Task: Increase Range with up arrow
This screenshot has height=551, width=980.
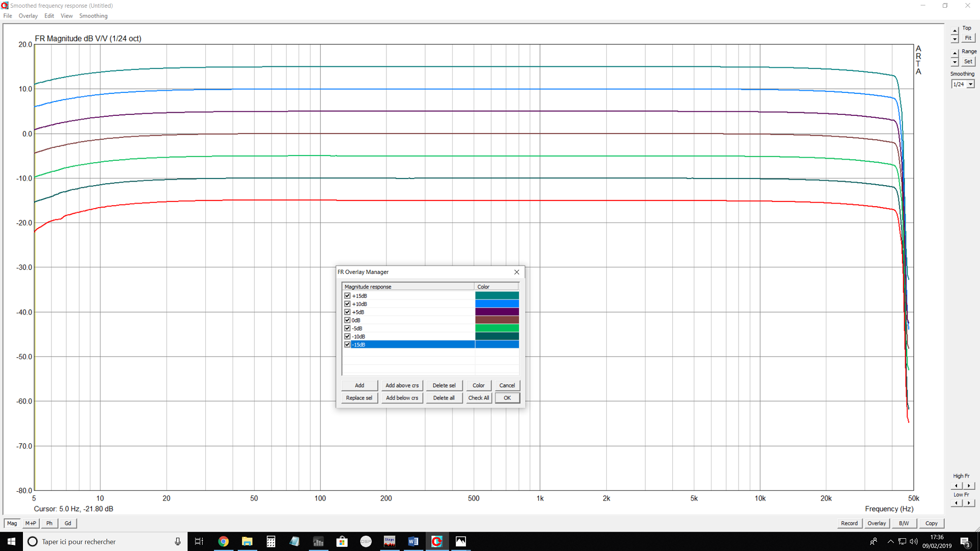Action: (954, 54)
